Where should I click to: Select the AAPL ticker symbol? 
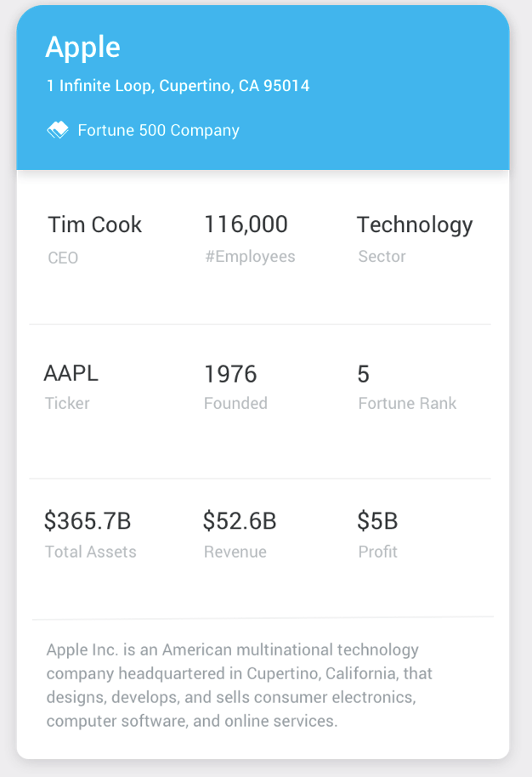pos(71,372)
